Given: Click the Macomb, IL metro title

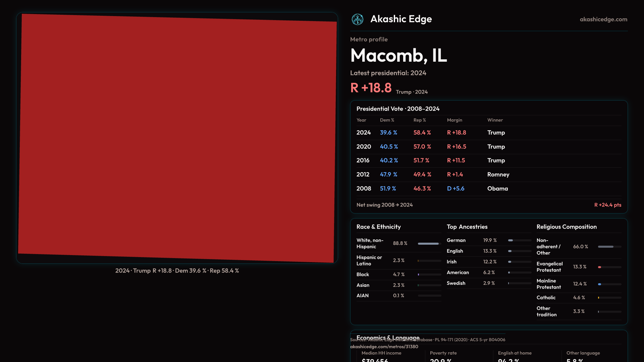Looking at the screenshot, I should 398,56.
